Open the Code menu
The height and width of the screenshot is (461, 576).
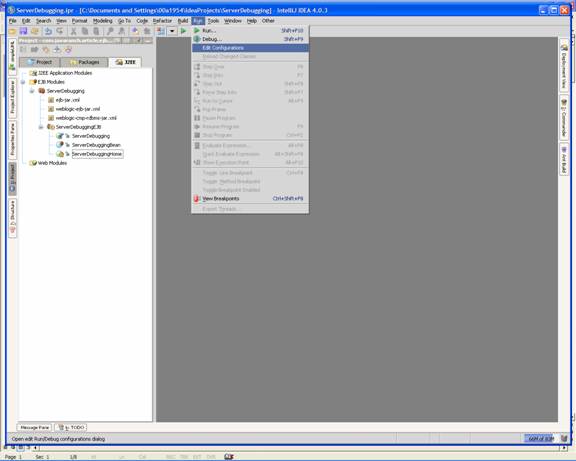[x=142, y=21]
